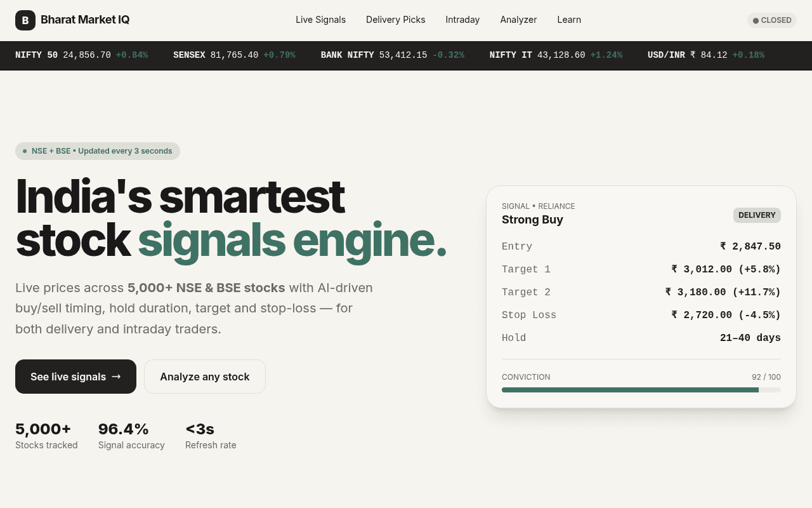This screenshot has width=812, height=508.
Task: Select the SENSEX ticker entry
Action: point(234,55)
